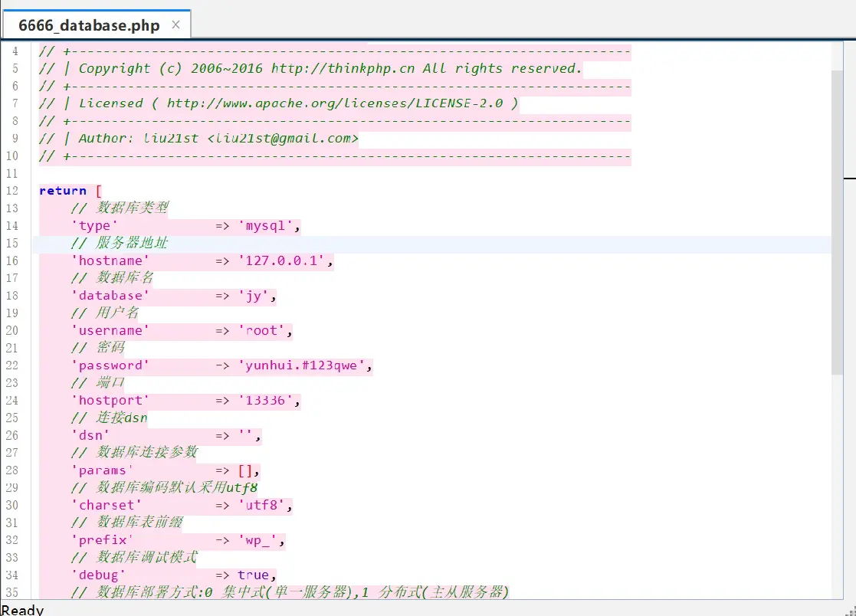Click the 'hostport' key on line 24
The image size is (856, 616).
[x=110, y=401]
